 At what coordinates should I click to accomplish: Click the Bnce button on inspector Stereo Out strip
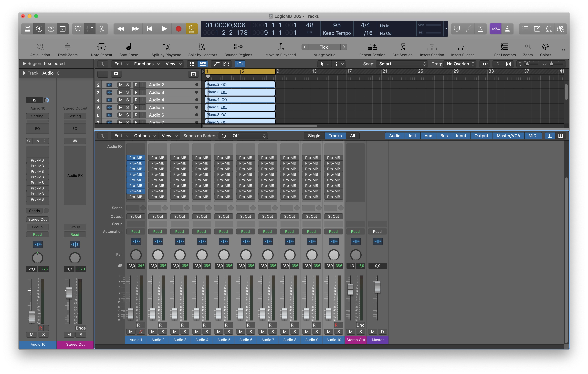81,328
